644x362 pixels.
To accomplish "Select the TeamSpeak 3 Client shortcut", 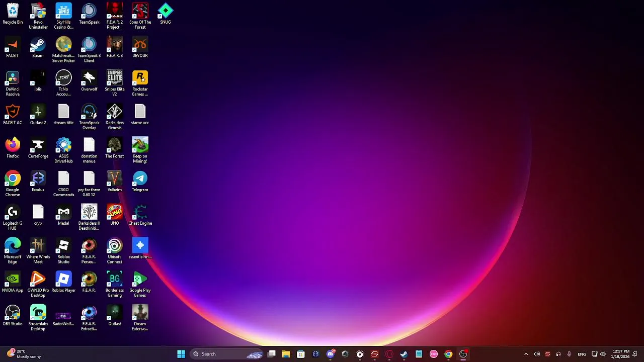I will coord(89,50).
